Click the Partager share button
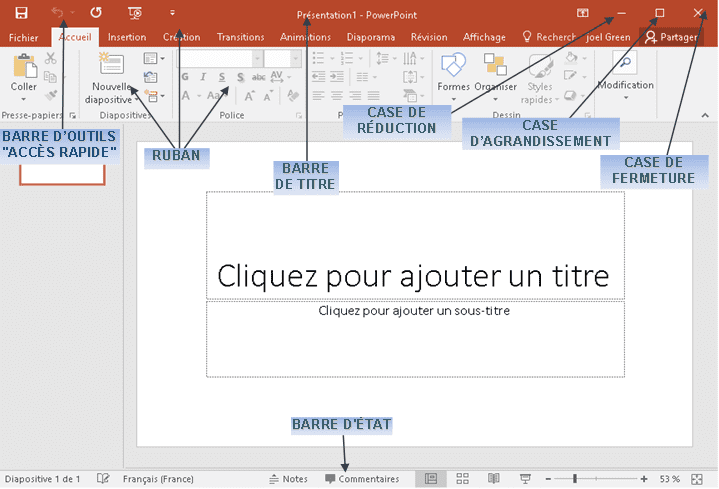This screenshot has height=489, width=719. (x=671, y=37)
